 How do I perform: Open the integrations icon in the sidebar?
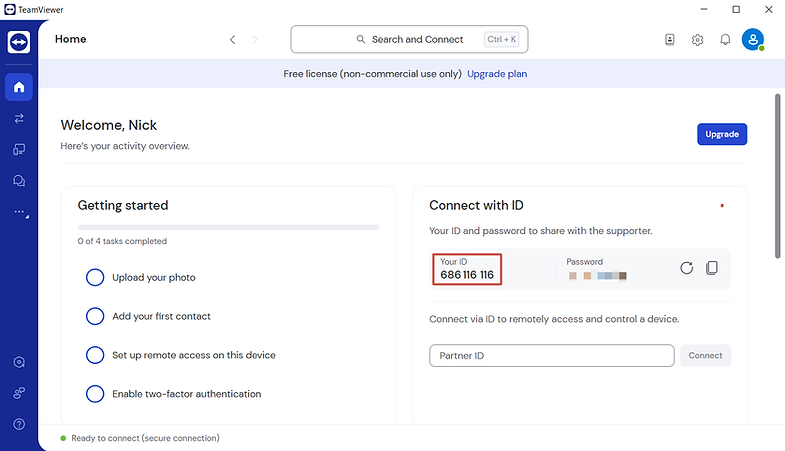click(x=19, y=393)
